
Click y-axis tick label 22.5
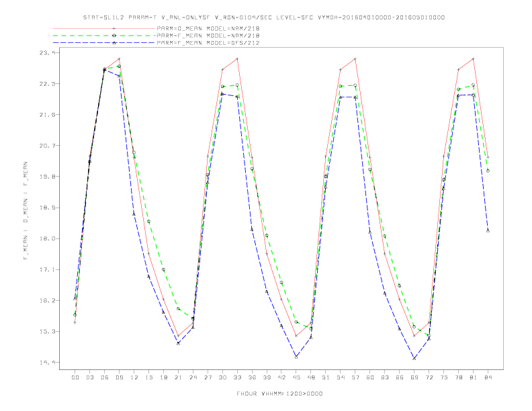[x=46, y=84]
